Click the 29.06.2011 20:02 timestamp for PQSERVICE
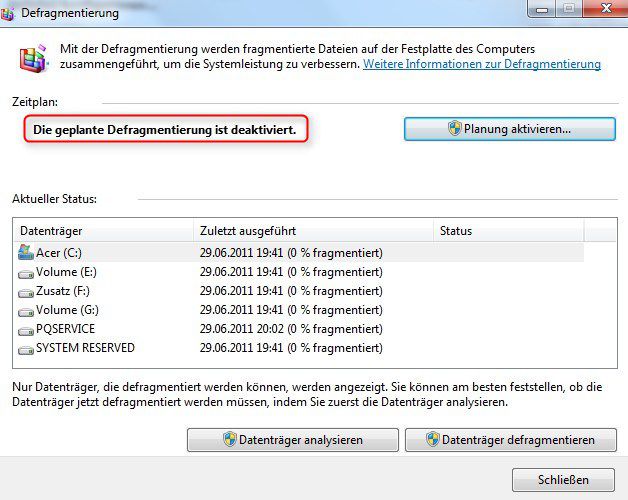Screen dimensions: 628x500 [x=242, y=329]
